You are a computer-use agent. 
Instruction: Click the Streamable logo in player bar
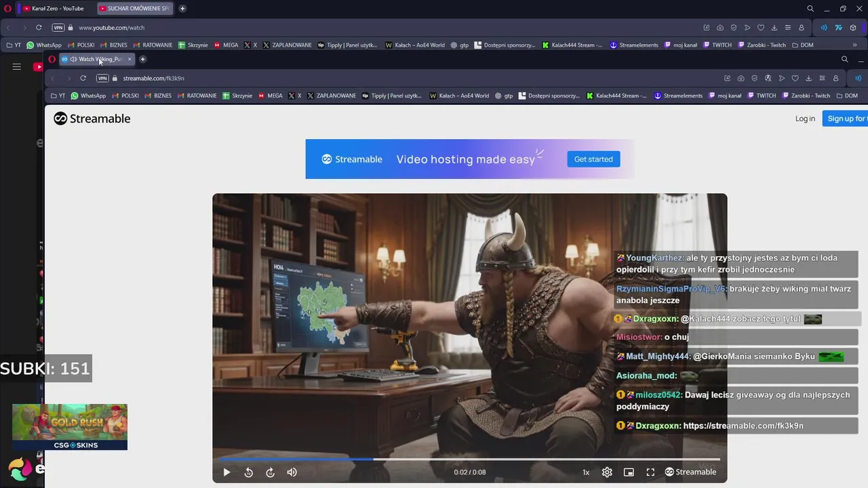[690, 472]
